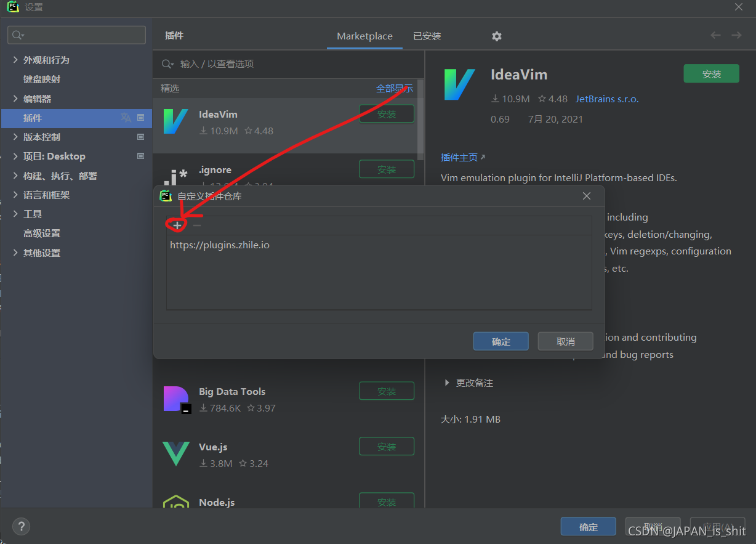Expand the 外观和行为 settings section

click(16, 60)
